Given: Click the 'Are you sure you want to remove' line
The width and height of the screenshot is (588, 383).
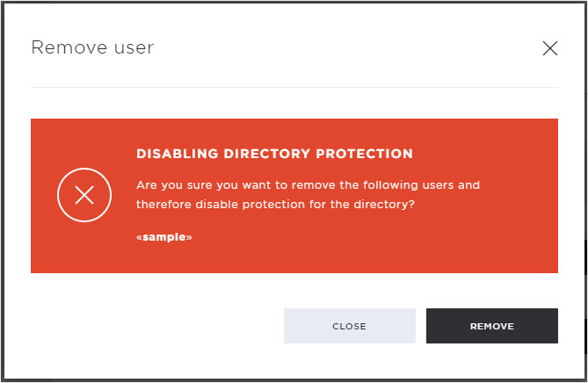Looking at the screenshot, I should pos(308,185).
